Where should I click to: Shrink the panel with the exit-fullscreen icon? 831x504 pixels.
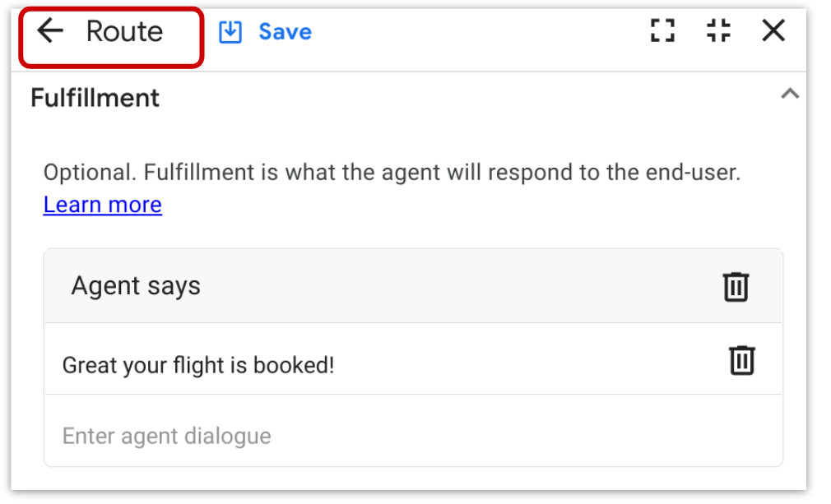click(718, 30)
